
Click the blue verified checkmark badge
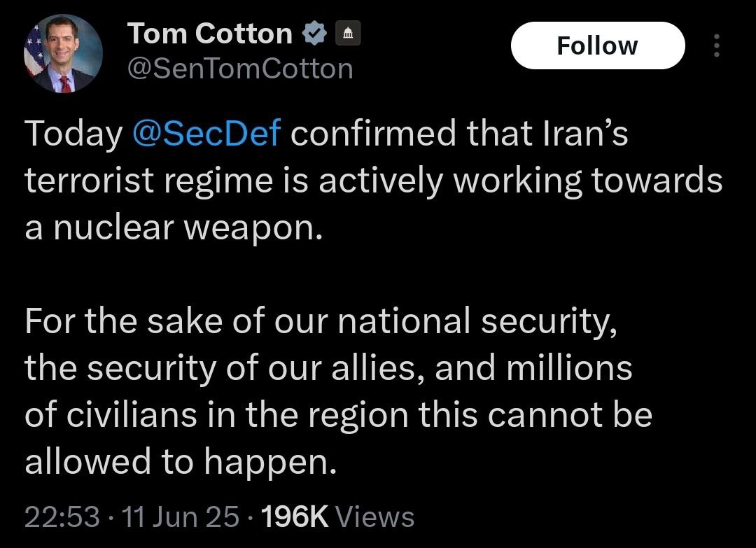(x=315, y=33)
